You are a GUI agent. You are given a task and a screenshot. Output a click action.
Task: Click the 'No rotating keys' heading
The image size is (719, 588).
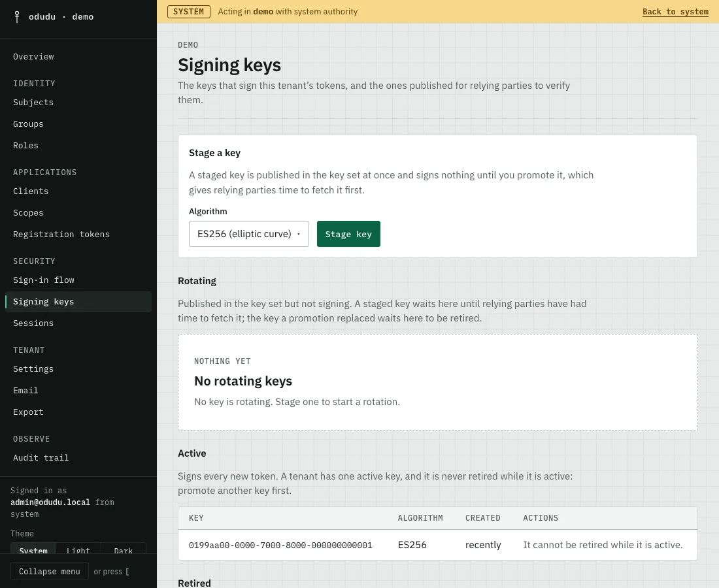point(243,381)
